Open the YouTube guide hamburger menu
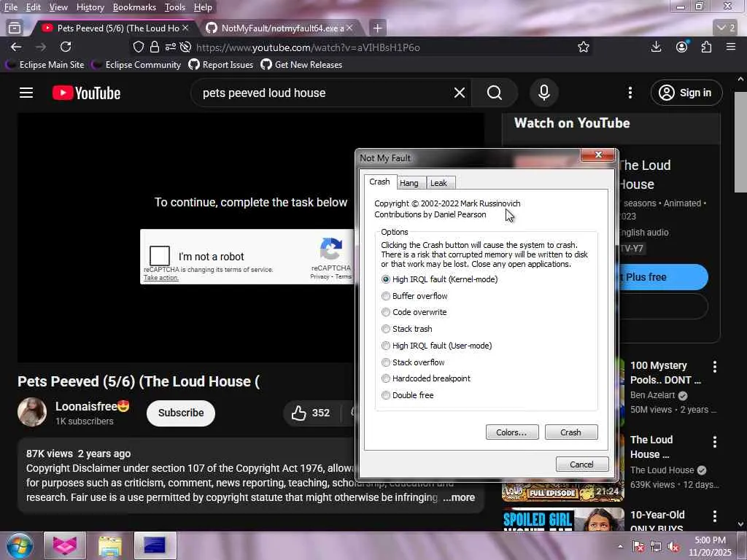The image size is (747, 560). pyautogui.click(x=26, y=93)
